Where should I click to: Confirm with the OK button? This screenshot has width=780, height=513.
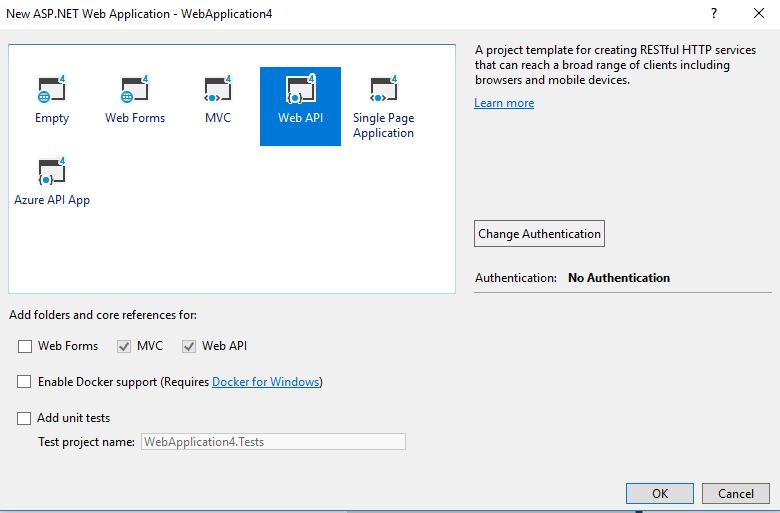pyautogui.click(x=660, y=494)
